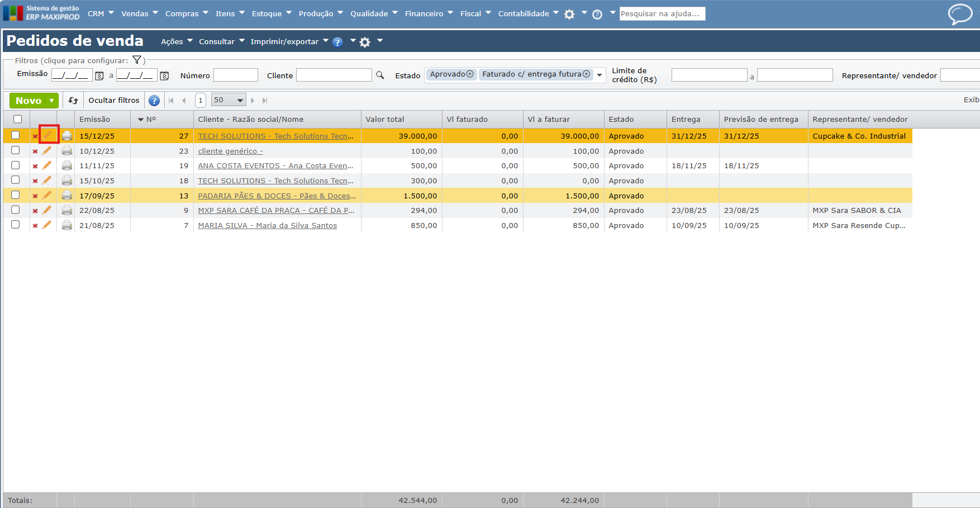Edit order 18 with the pencil icon
Viewport: 980px width, 508px height.
coord(47,180)
